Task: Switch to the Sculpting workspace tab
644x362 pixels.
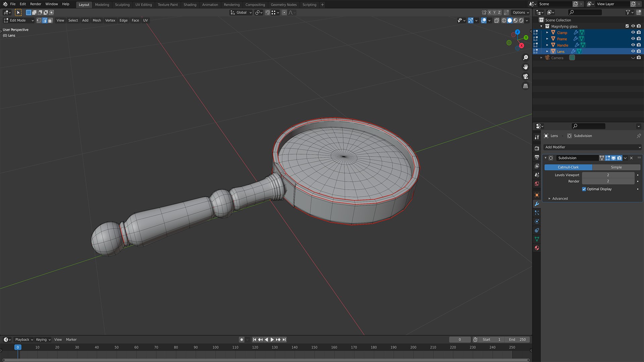Action: tap(122, 5)
